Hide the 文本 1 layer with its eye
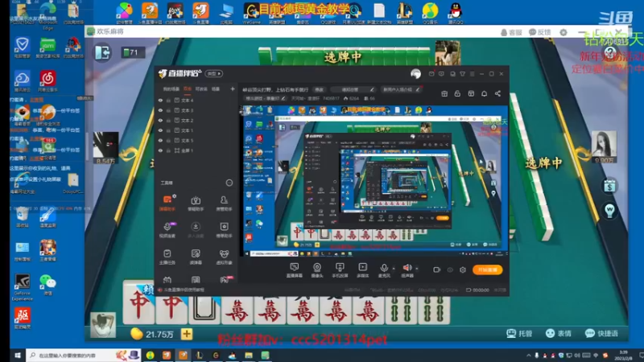Viewport: 644px width, 362px height. pos(160,130)
